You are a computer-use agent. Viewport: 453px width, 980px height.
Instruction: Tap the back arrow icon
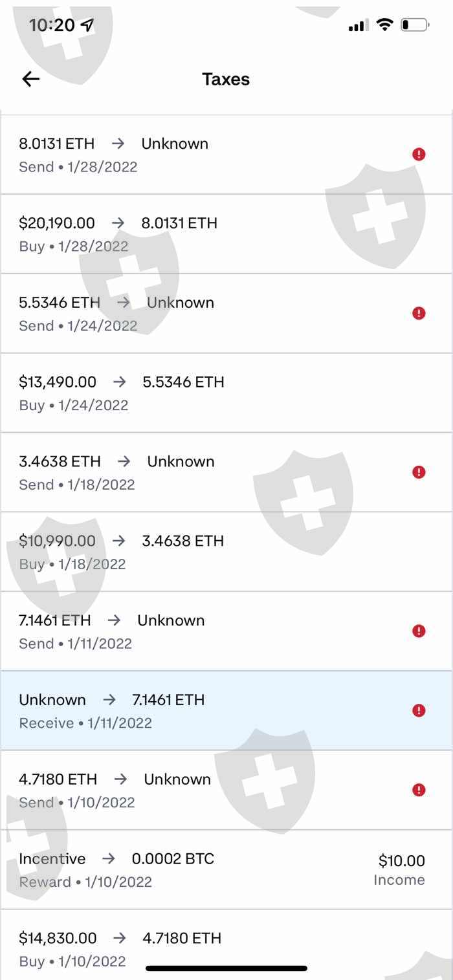31,79
